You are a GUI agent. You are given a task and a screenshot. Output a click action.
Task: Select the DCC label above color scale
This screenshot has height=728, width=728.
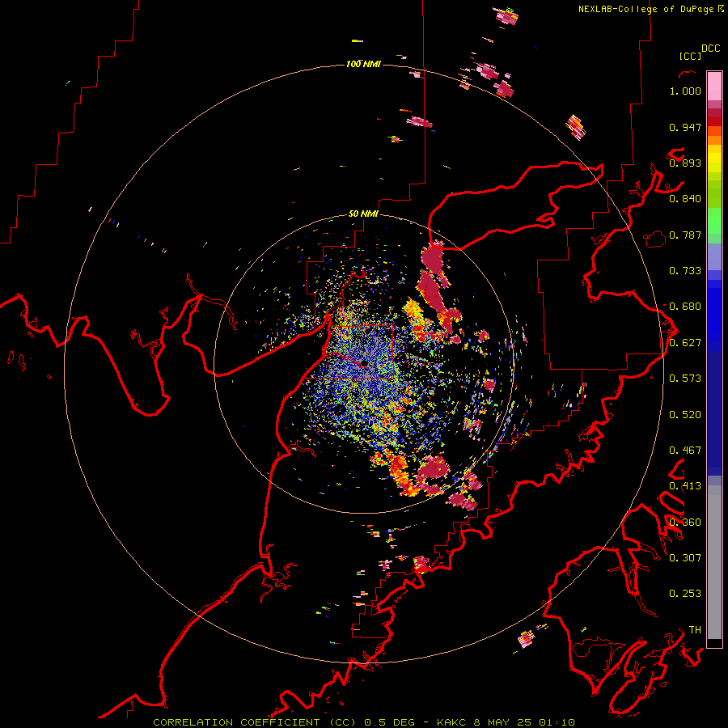tap(711, 49)
